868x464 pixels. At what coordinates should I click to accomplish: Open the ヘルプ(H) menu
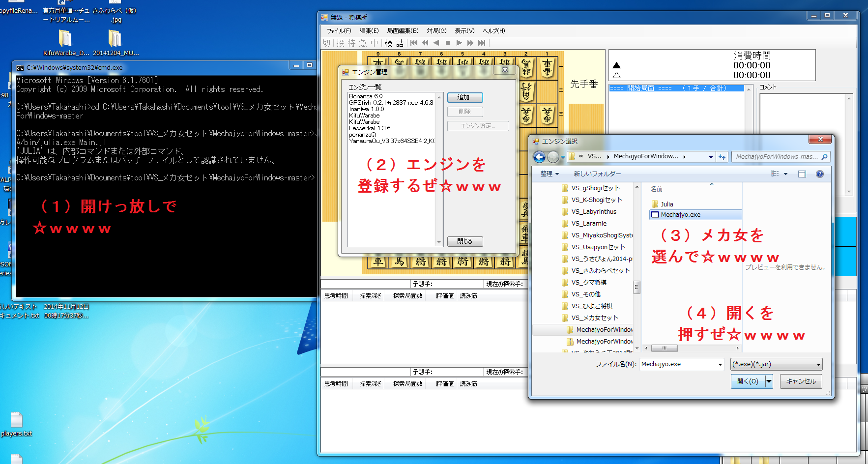click(x=494, y=31)
